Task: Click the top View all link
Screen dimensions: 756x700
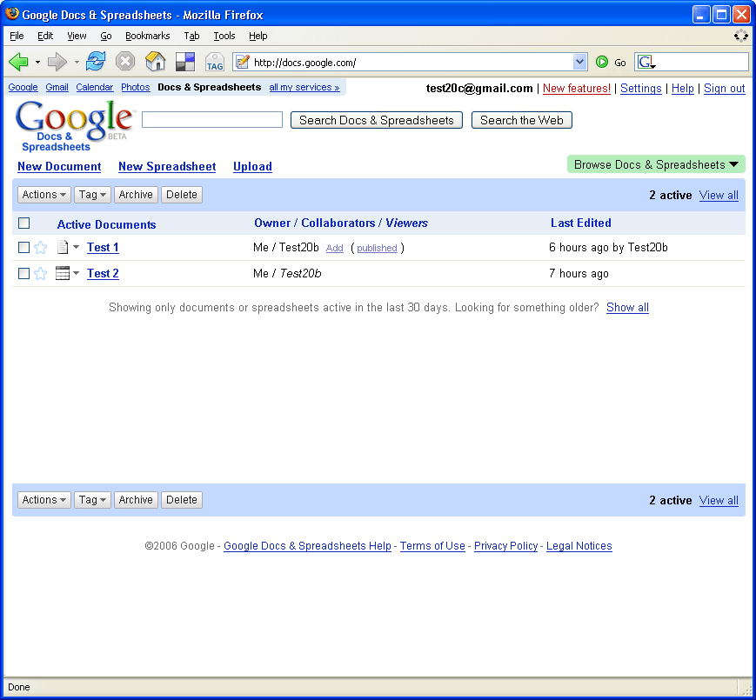Action: [719, 195]
